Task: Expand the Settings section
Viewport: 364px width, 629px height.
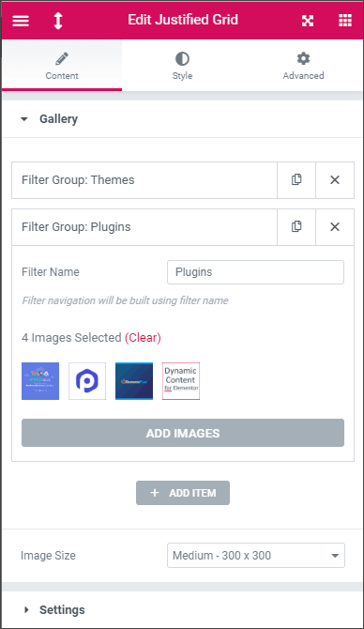Action: pyautogui.click(x=182, y=610)
